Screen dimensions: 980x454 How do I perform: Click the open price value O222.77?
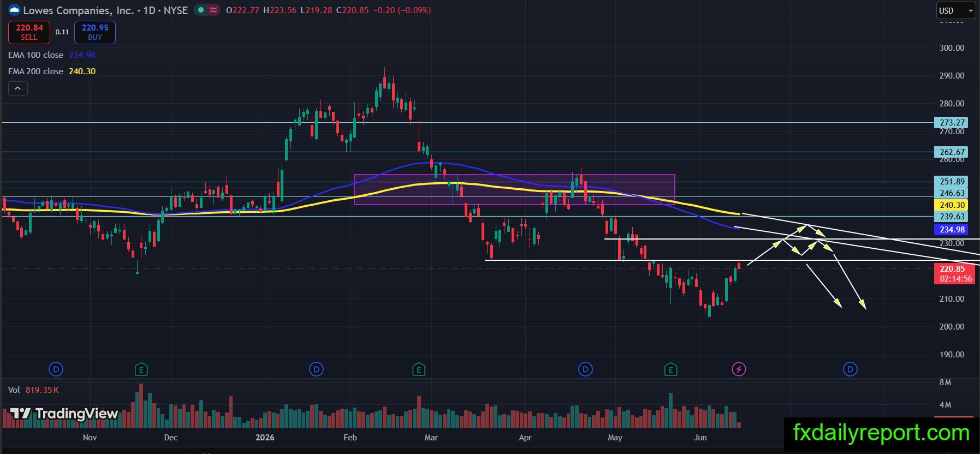242,10
